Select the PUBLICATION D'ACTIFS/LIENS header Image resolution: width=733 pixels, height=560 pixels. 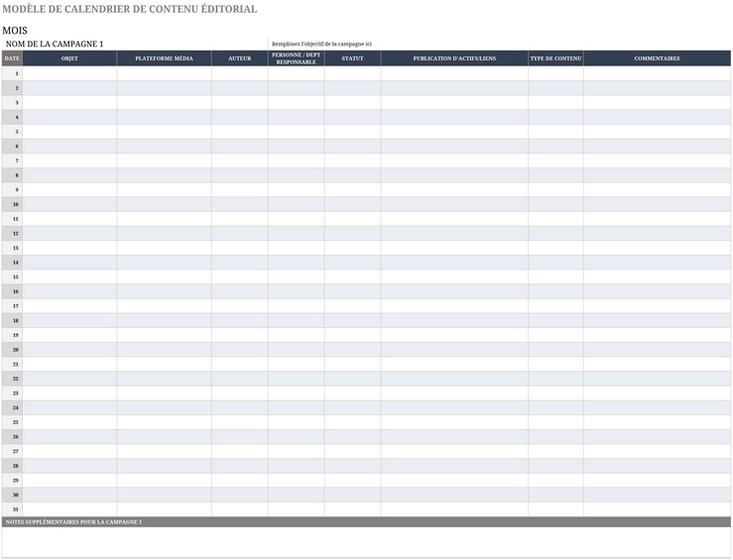point(454,58)
